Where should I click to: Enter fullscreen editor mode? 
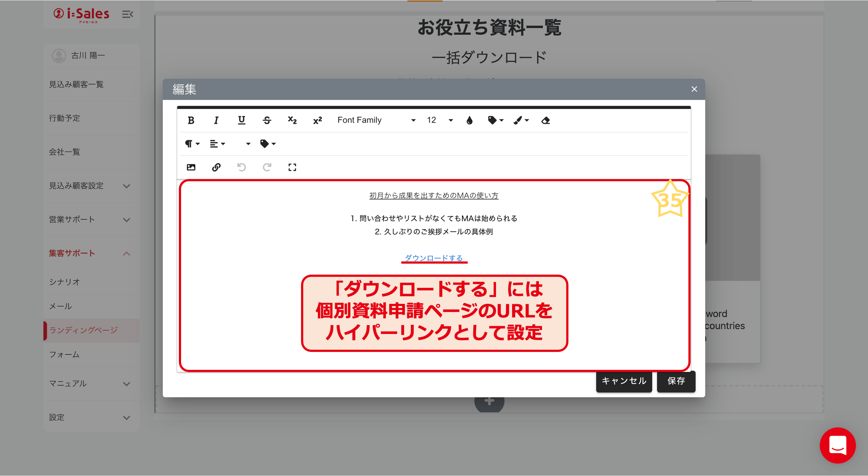pyautogui.click(x=292, y=167)
